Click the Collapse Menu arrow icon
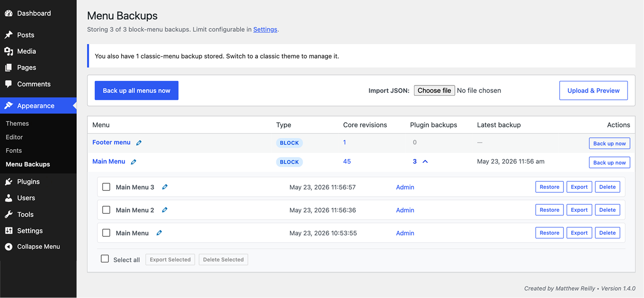The width and height of the screenshot is (644, 298). (9, 247)
